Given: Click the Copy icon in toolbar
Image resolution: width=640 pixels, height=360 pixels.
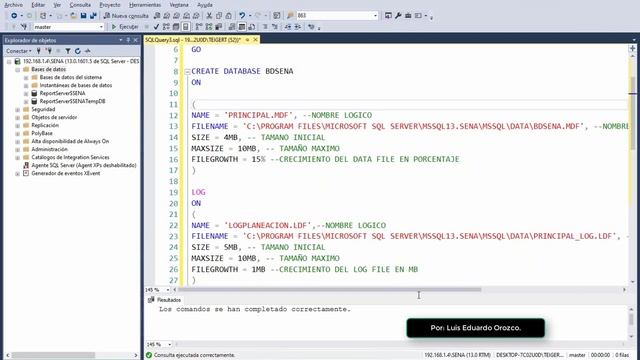Looking at the screenshot, I should click(x=219, y=16).
